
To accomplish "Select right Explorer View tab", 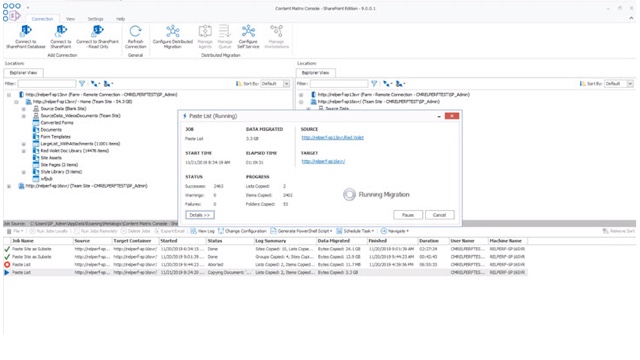I will pos(315,73).
